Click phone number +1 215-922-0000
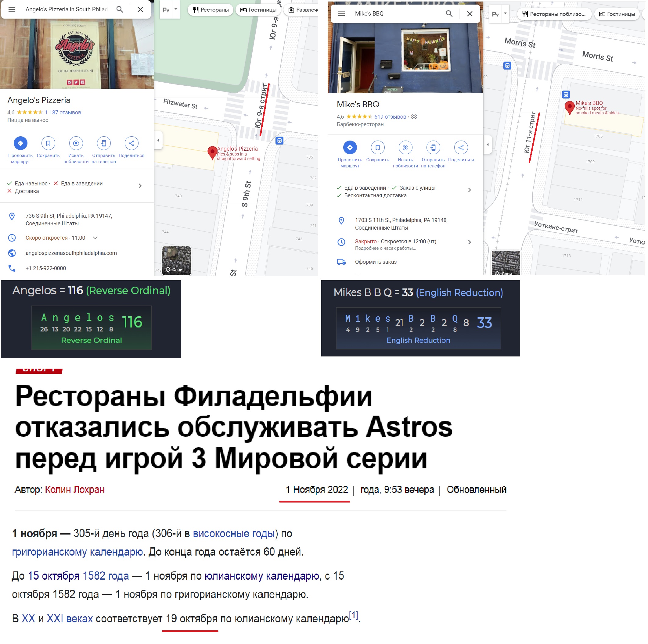This screenshot has height=644, width=648. 46,269
